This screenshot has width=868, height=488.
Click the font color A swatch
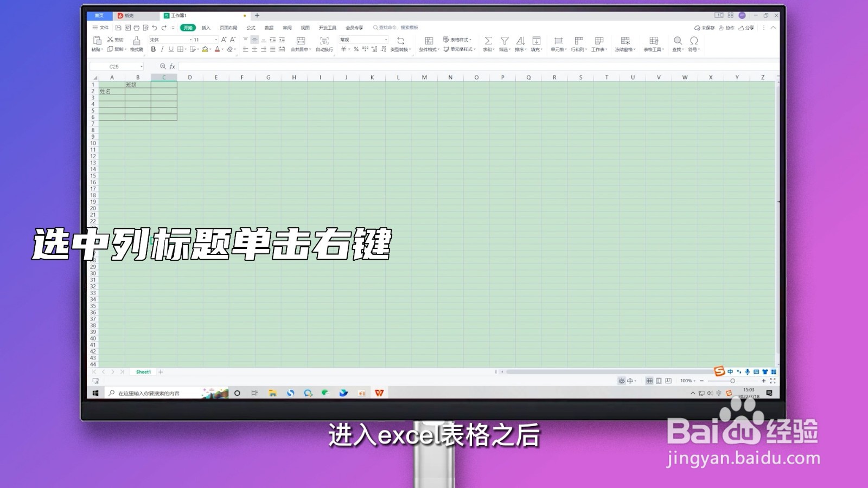point(218,49)
